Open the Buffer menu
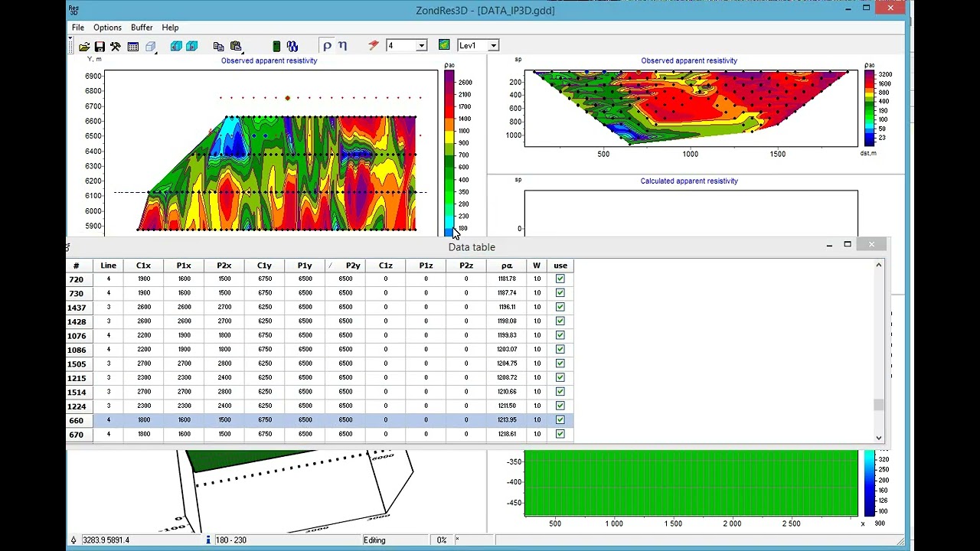980x551 pixels. 142,28
